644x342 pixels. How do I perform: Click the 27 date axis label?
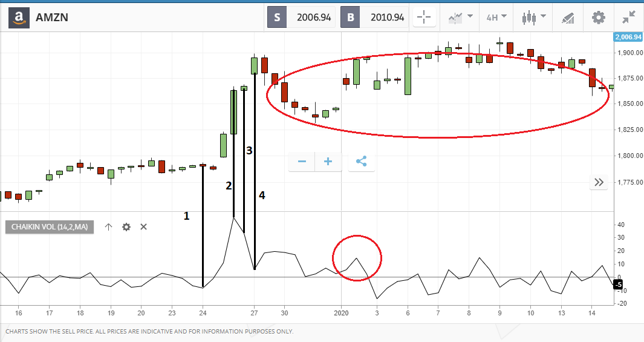point(254,313)
